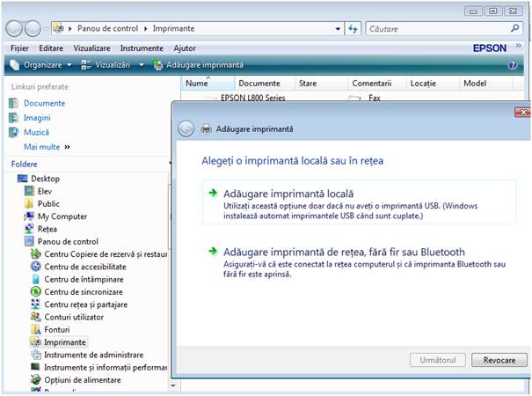The width and height of the screenshot is (532, 396).
Task: Expand Mai multe favorite links
Action: 47,147
